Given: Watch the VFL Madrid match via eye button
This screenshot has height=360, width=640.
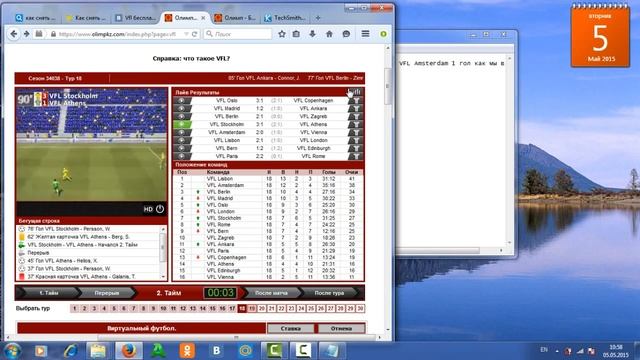Looking at the screenshot, I should 182,109.
